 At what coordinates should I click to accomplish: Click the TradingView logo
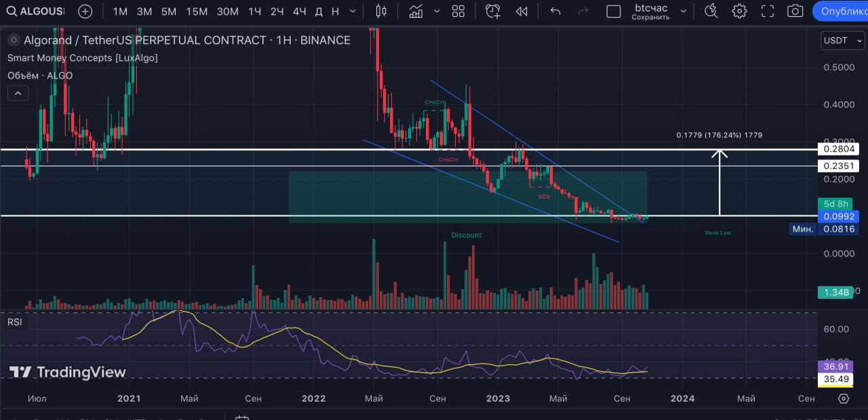(x=68, y=372)
